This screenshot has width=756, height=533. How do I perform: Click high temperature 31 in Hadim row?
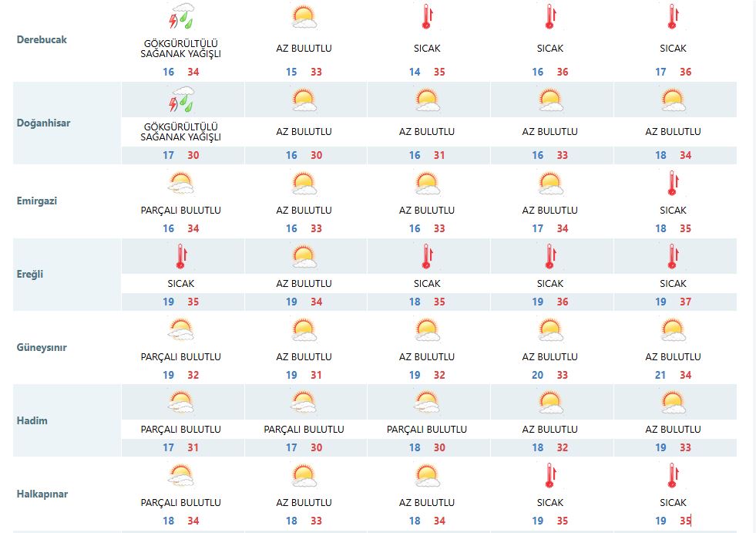click(x=193, y=447)
